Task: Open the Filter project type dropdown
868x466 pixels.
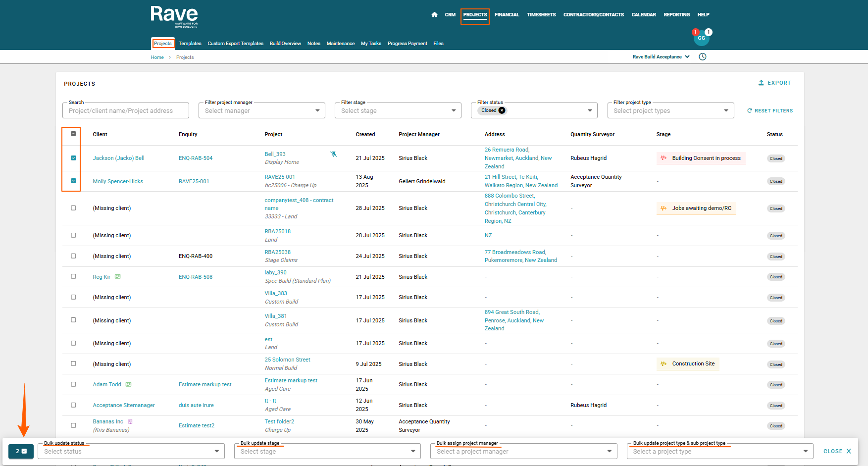Action: coord(670,110)
